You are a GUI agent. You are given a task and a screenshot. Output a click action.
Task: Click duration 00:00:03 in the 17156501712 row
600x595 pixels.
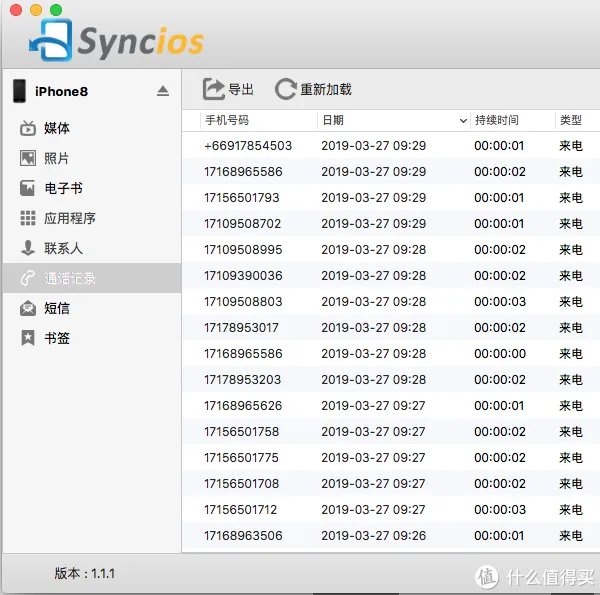click(x=500, y=510)
